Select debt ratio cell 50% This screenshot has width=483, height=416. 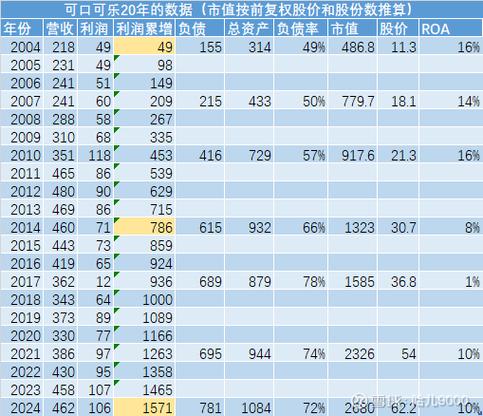(300, 100)
